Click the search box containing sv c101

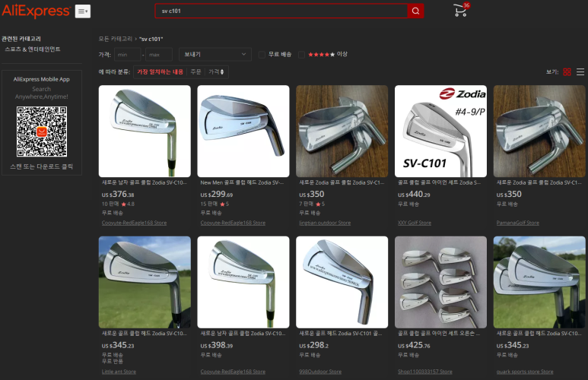point(281,11)
